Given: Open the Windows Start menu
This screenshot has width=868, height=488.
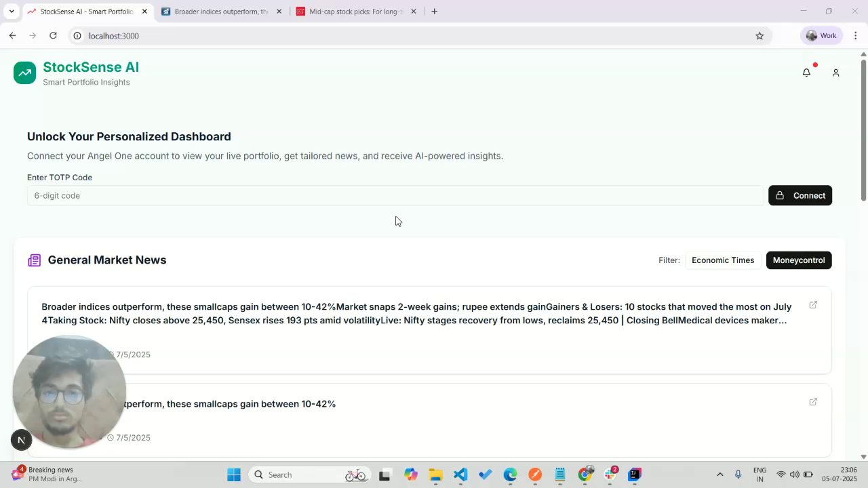Looking at the screenshot, I should [234, 474].
